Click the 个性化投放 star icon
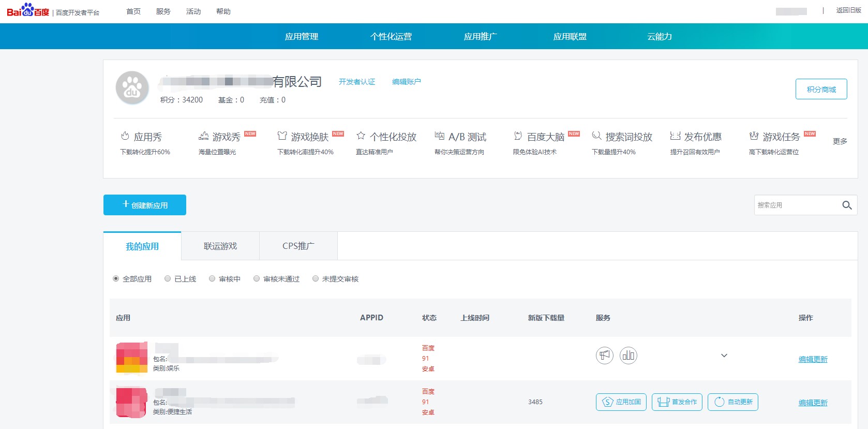Screen dimensions: 868x429 pyautogui.click(x=361, y=136)
